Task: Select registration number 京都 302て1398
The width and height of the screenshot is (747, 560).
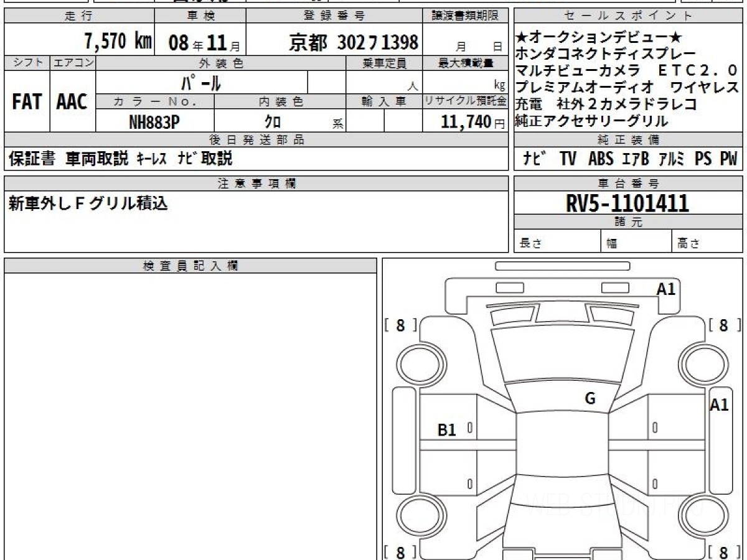Action: 354,42
